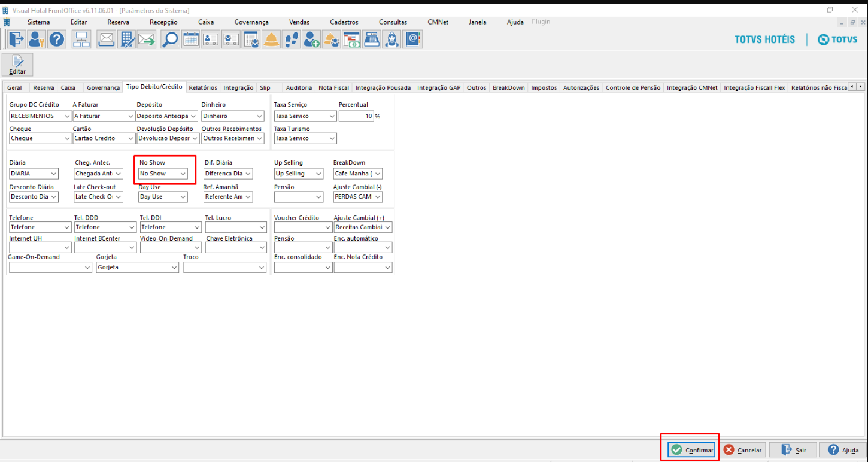The image size is (868, 462).
Task: Open help via the question mark toolbar icon
Action: 57,39
